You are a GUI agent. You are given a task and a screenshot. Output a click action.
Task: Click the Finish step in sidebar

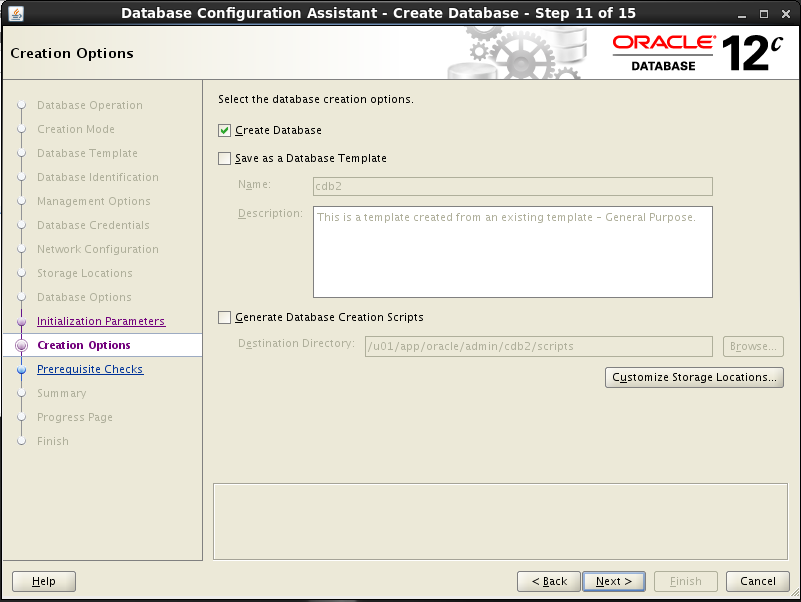click(53, 442)
